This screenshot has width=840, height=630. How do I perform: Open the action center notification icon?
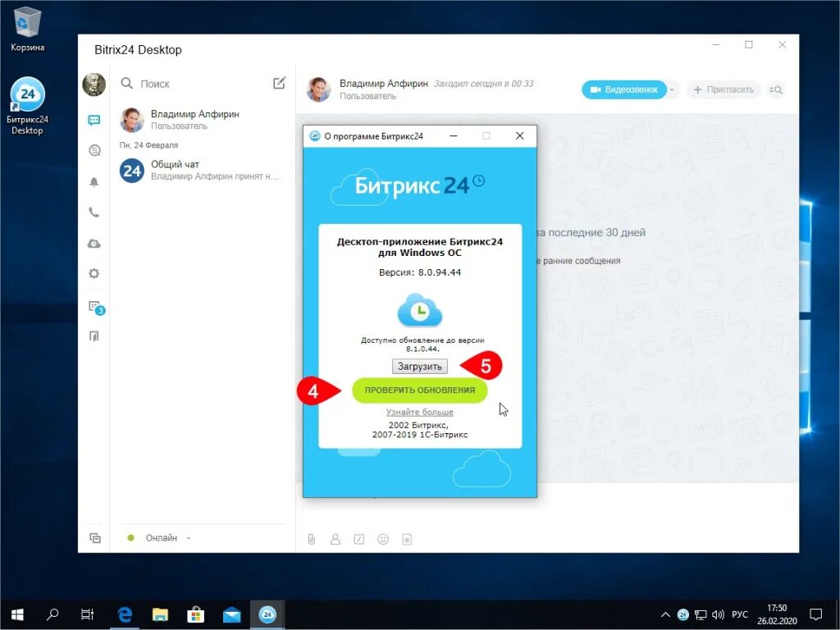click(816, 614)
